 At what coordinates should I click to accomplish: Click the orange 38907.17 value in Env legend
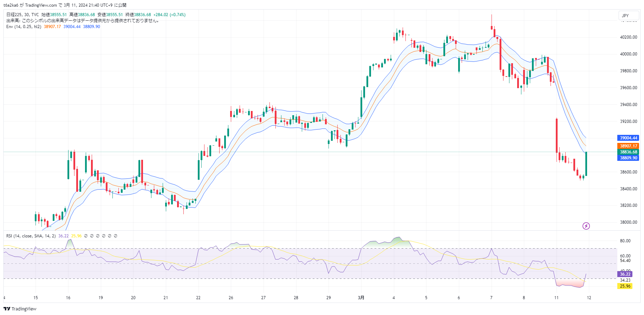(x=52, y=27)
